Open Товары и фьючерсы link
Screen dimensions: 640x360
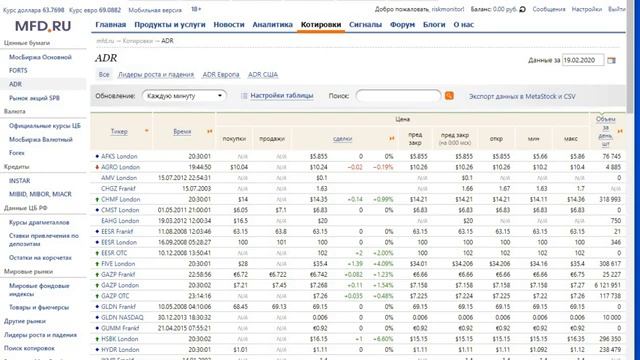coord(39,307)
